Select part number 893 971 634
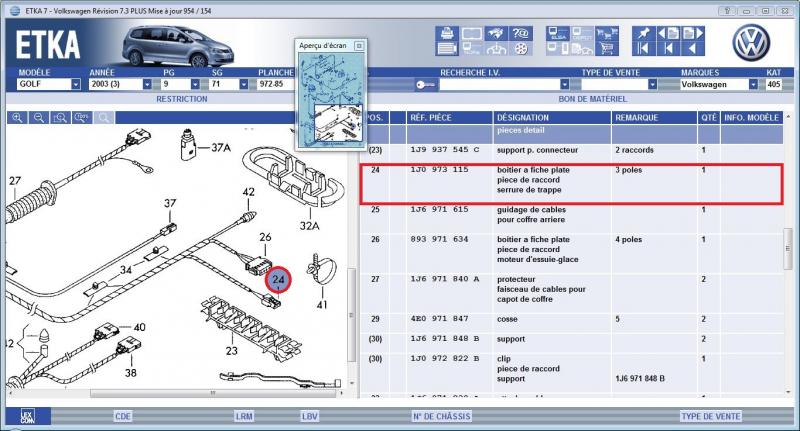Viewport: 800px width, 431px height. pyautogui.click(x=439, y=239)
